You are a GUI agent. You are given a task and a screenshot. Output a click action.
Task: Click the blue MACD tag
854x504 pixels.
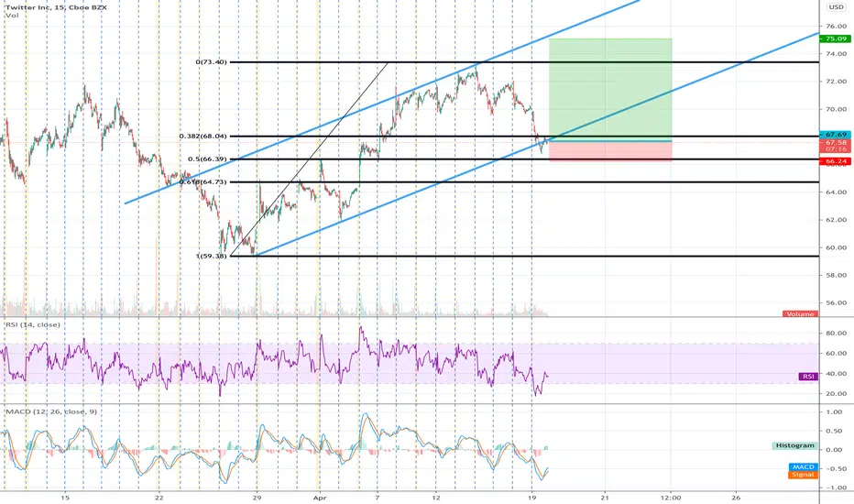tap(804, 467)
